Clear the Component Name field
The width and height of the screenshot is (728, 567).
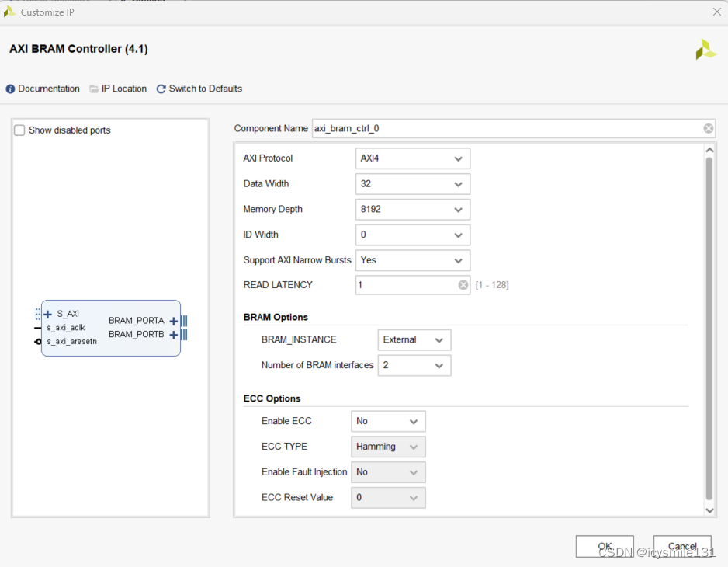pyautogui.click(x=708, y=129)
